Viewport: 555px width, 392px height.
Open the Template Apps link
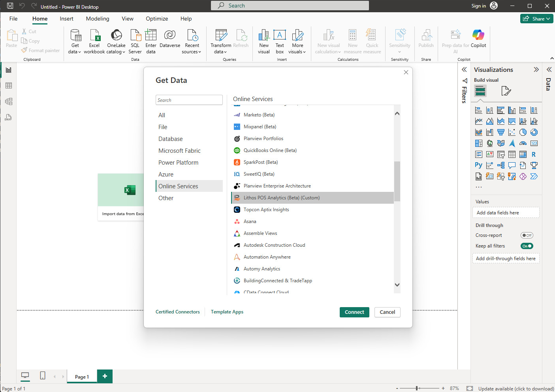click(227, 312)
